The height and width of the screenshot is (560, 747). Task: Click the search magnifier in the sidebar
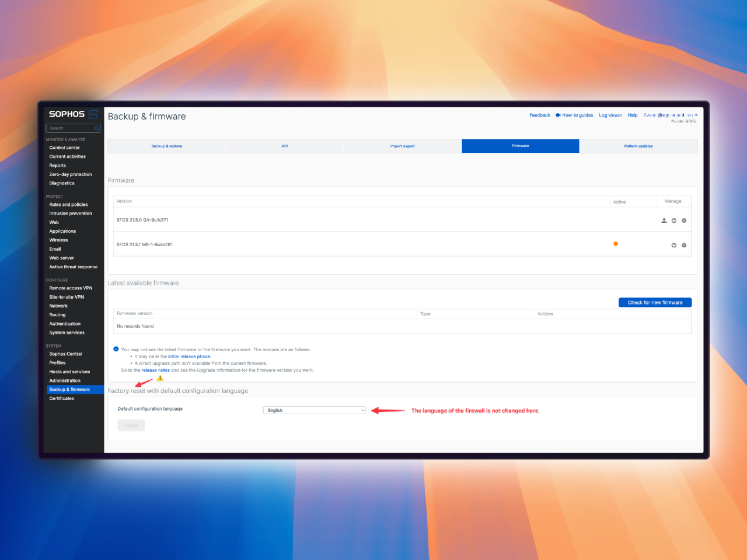point(97,128)
